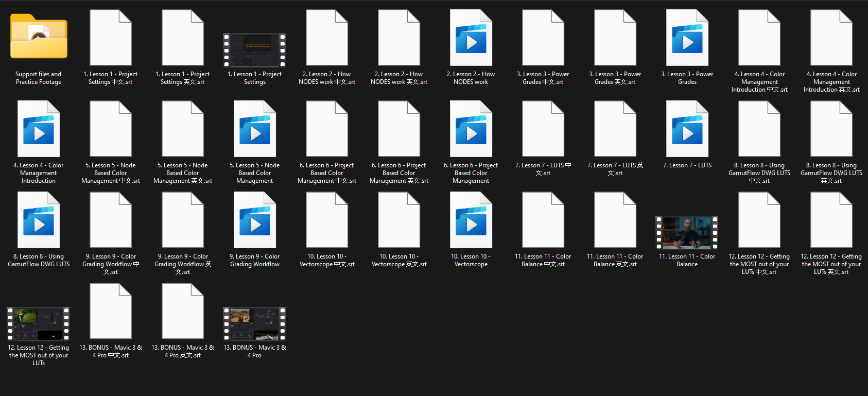Select Lesson 10 Vectorscope video file
The height and width of the screenshot is (396, 868).
point(471,220)
